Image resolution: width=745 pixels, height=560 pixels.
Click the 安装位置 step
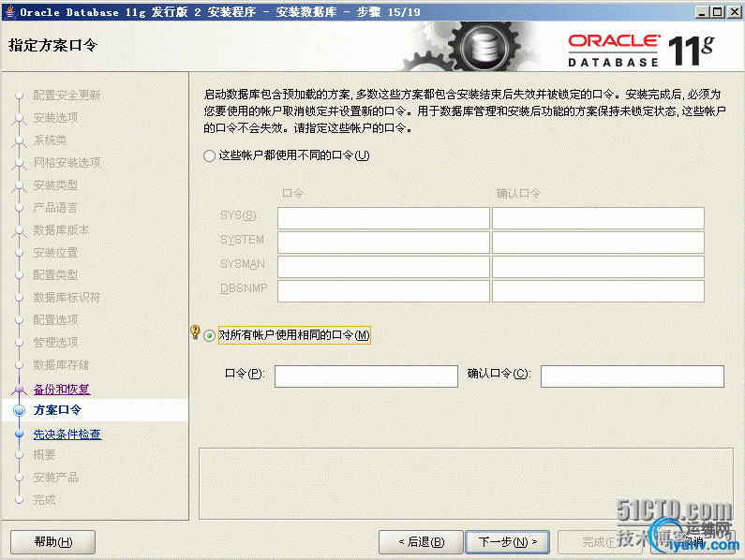tap(55, 253)
